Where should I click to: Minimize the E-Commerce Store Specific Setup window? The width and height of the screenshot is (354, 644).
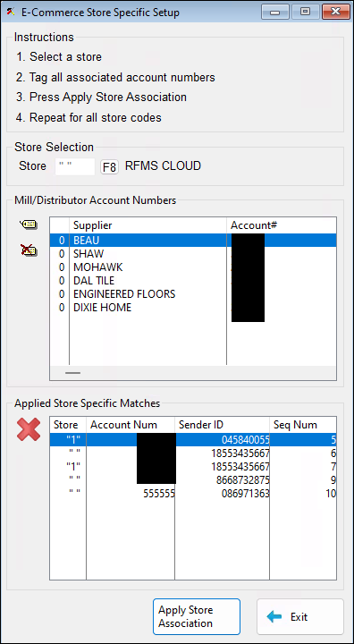pos(274,13)
